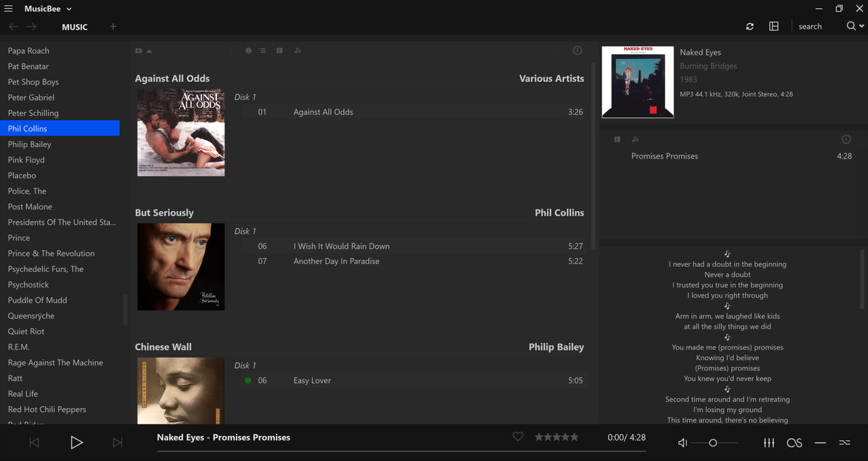Viewport: 868px width, 461px height.
Task: Click the track list title column header
Action: coord(297,51)
